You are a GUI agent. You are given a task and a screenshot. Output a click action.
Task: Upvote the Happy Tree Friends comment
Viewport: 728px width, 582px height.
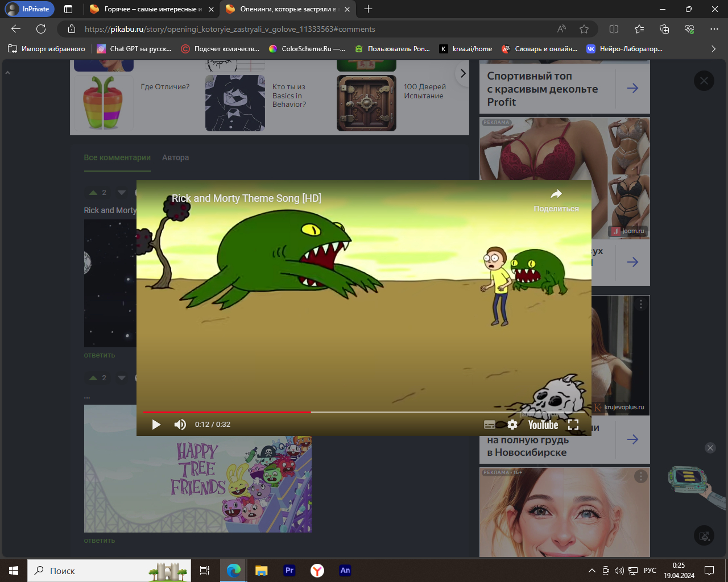point(93,378)
